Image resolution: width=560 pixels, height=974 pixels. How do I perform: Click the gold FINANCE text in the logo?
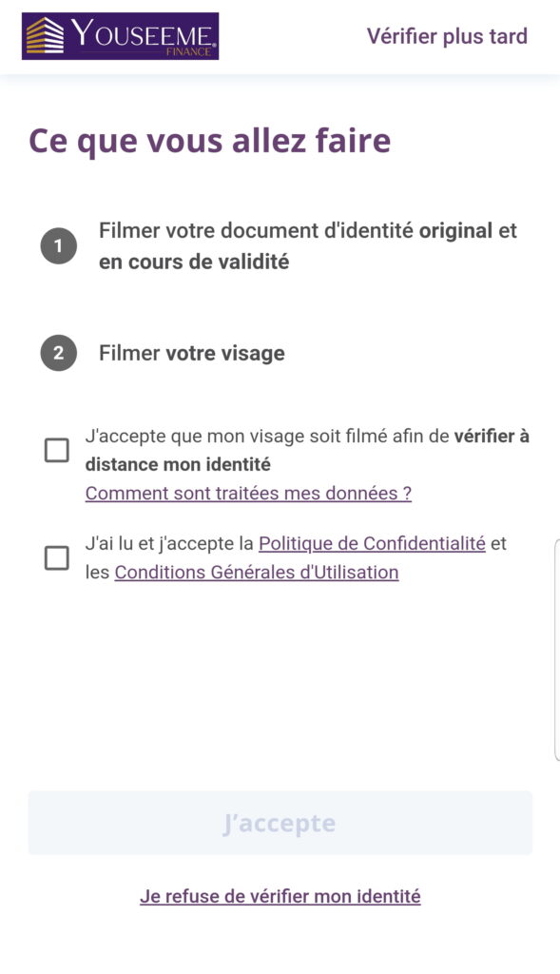click(x=188, y=52)
